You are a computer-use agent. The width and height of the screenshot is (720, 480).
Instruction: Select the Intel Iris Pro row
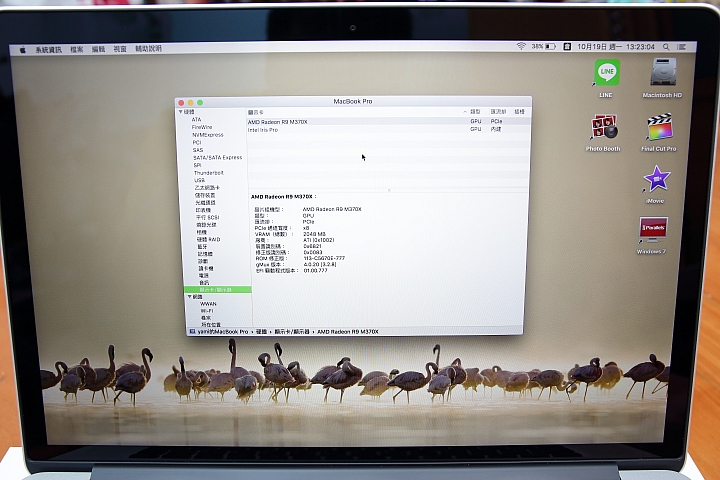(388, 130)
